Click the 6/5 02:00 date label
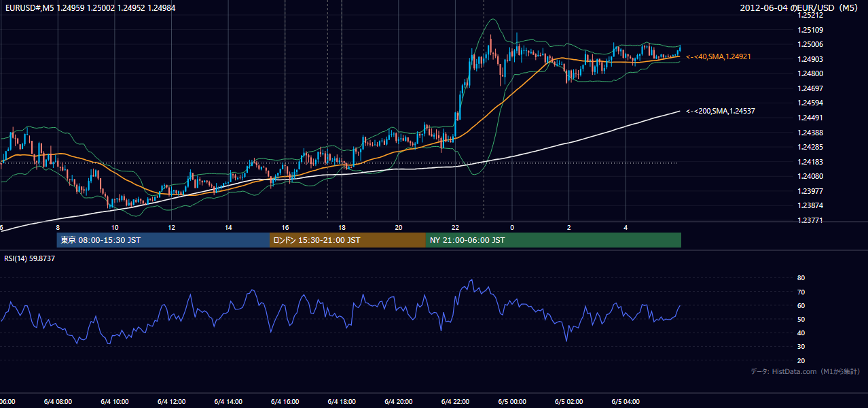The width and height of the screenshot is (868, 408). (x=569, y=401)
